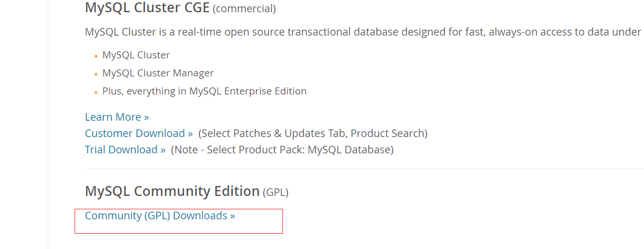
Task: Open the Trial Download link
Action: click(125, 149)
